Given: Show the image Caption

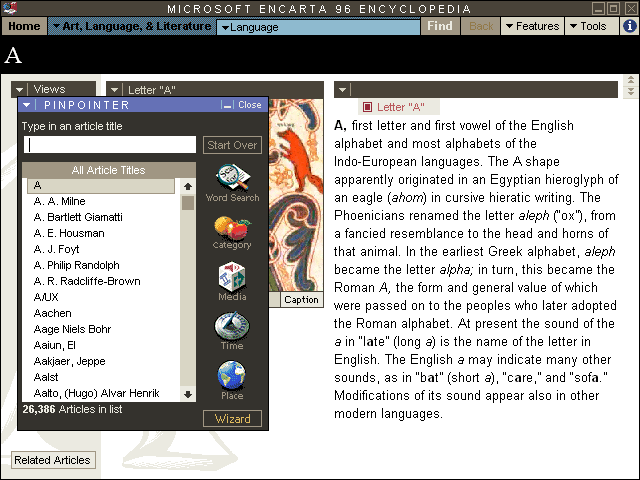Looking at the screenshot, I should [x=301, y=300].
